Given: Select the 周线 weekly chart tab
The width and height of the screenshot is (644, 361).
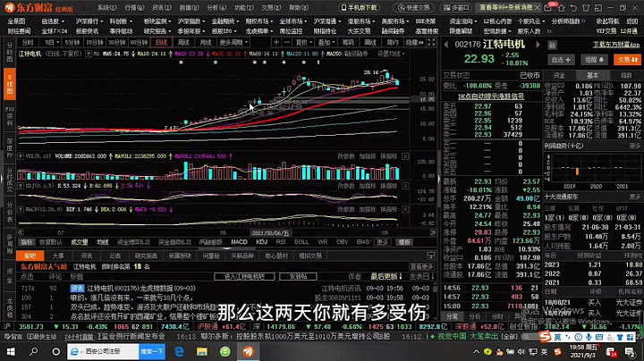Looking at the screenshot, I should tap(183, 42).
